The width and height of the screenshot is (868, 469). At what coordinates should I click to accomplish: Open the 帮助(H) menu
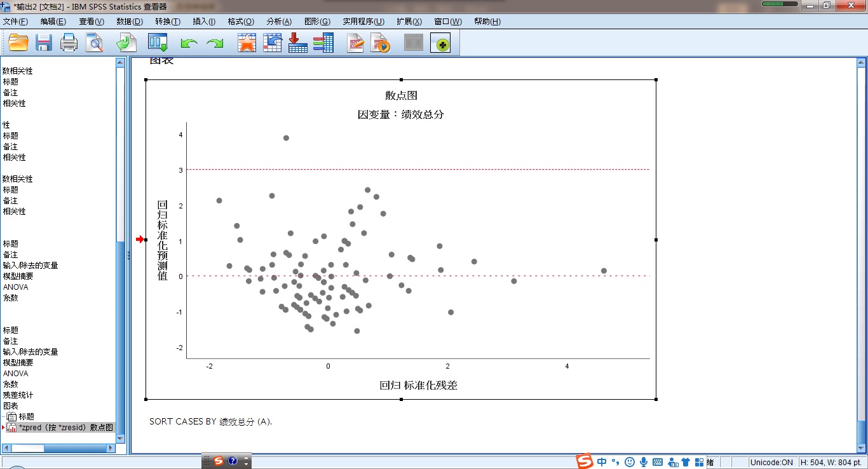click(487, 21)
